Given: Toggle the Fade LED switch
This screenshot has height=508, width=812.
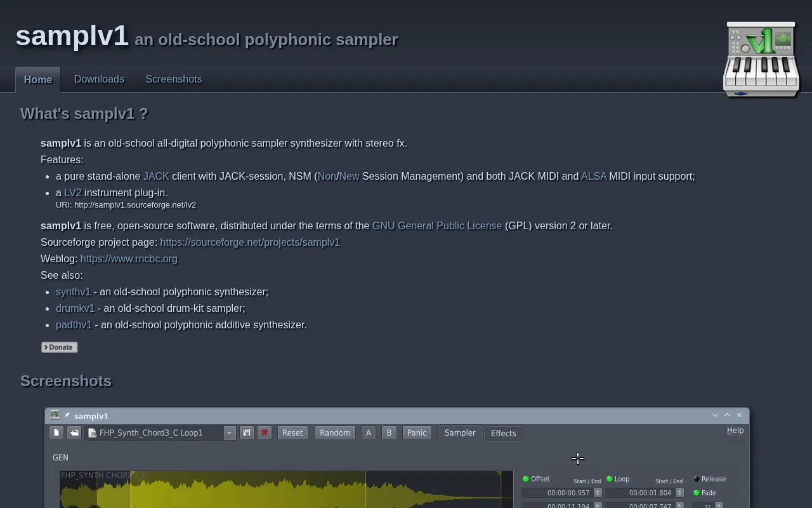Looking at the screenshot, I should (696, 493).
